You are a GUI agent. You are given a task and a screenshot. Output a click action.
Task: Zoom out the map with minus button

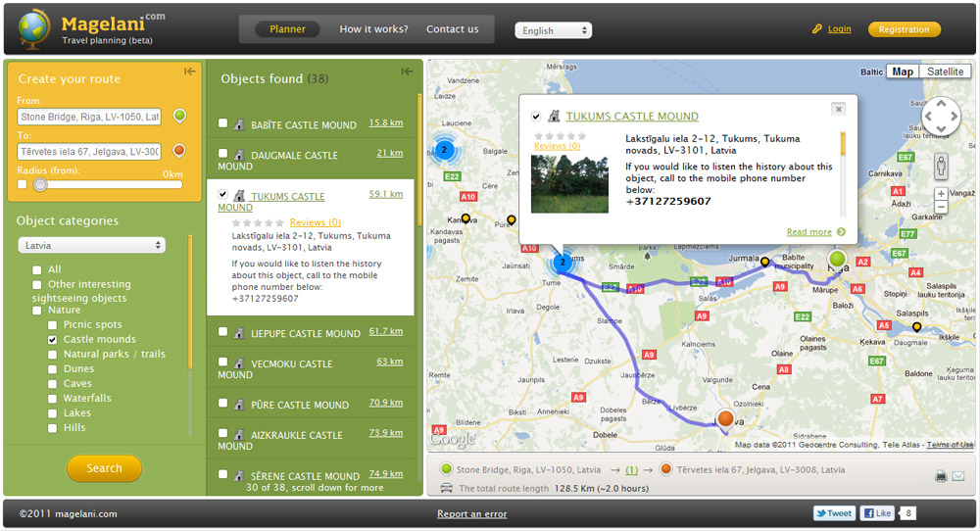[941, 207]
